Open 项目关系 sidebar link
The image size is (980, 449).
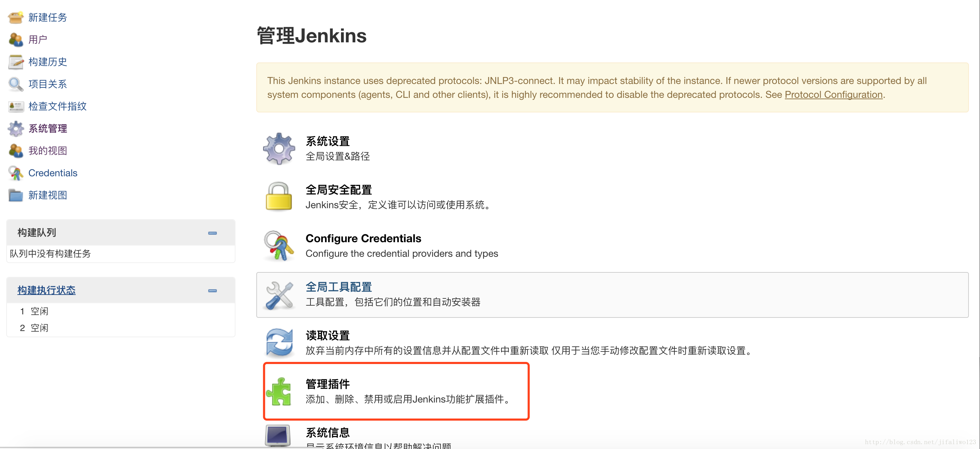[48, 84]
